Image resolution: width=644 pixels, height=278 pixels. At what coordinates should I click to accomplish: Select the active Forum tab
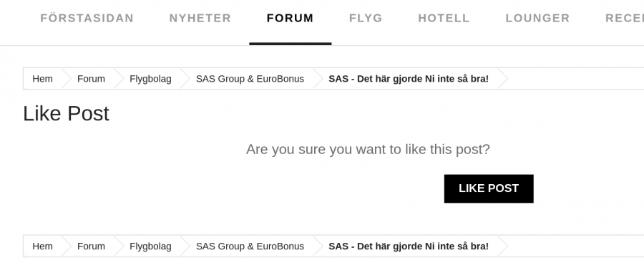pyautogui.click(x=290, y=19)
